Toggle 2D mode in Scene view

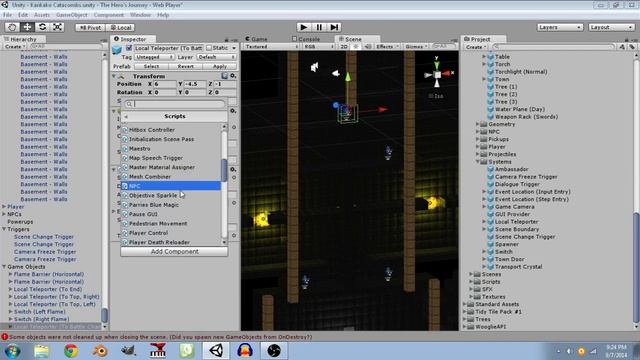[x=344, y=47]
